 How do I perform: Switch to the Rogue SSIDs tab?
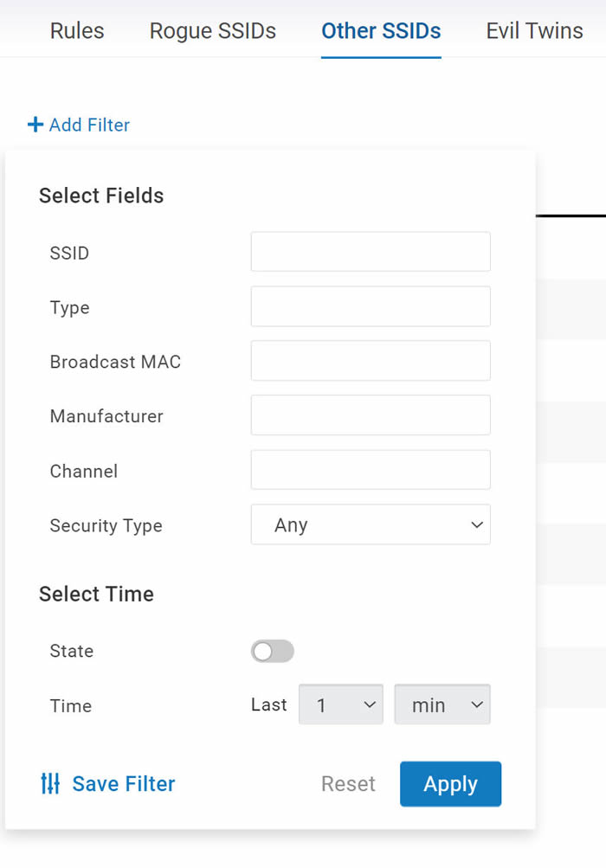[x=213, y=31]
